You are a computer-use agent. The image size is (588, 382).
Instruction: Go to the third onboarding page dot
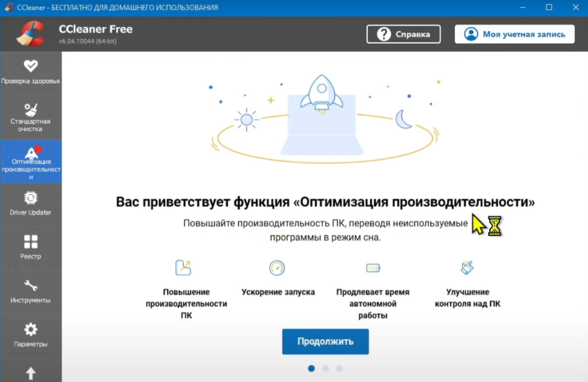pyautogui.click(x=339, y=368)
